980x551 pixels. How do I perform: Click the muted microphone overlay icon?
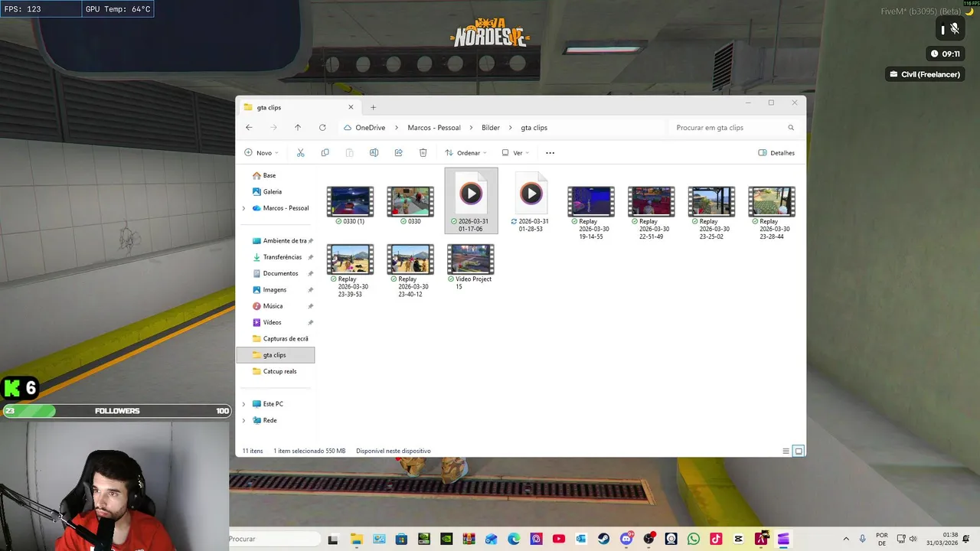tap(954, 29)
